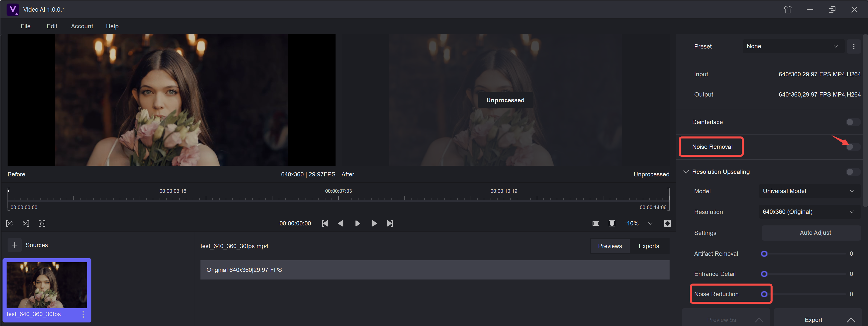Open the Edit menu

[52, 26]
